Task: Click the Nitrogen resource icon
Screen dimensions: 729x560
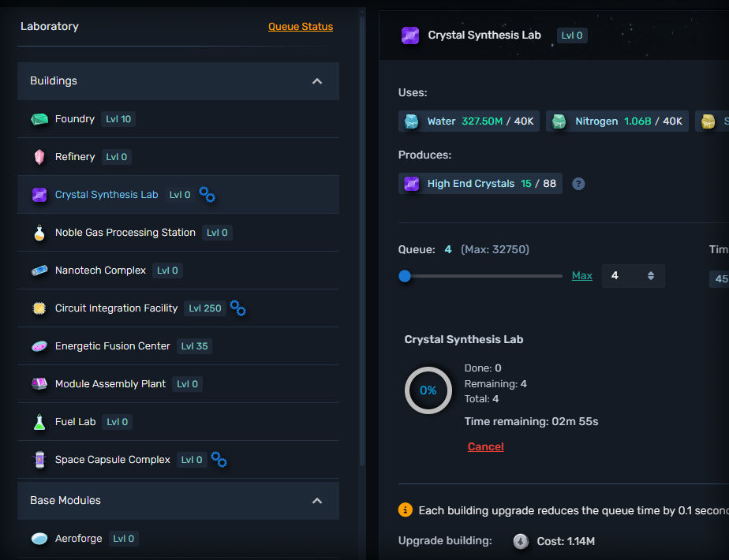Action: 559,121
